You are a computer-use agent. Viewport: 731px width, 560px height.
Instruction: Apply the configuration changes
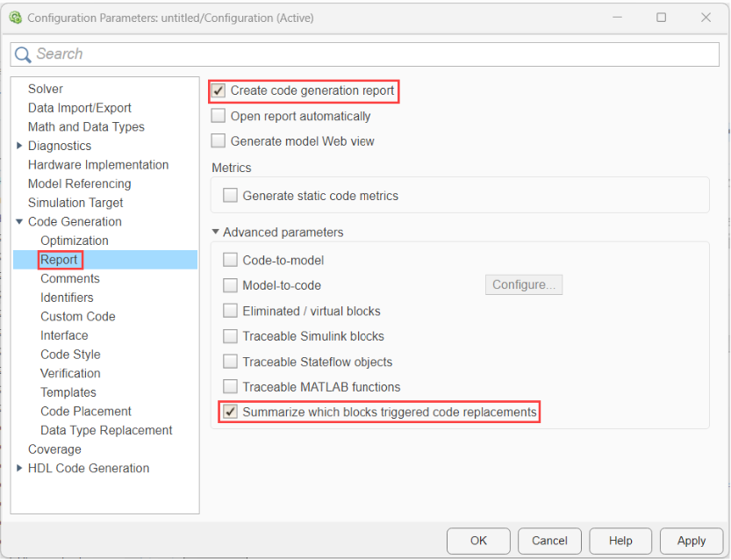tap(692, 541)
